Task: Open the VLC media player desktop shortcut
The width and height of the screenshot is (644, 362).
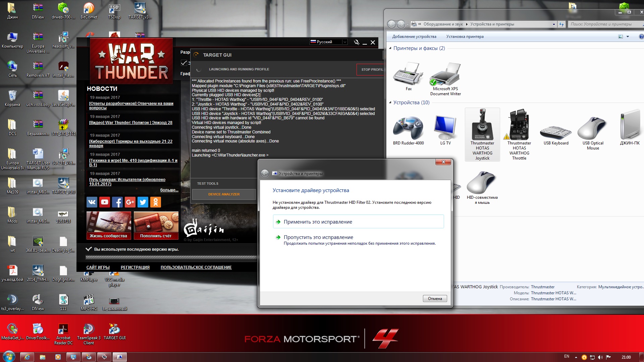Action: tap(114, 279)
